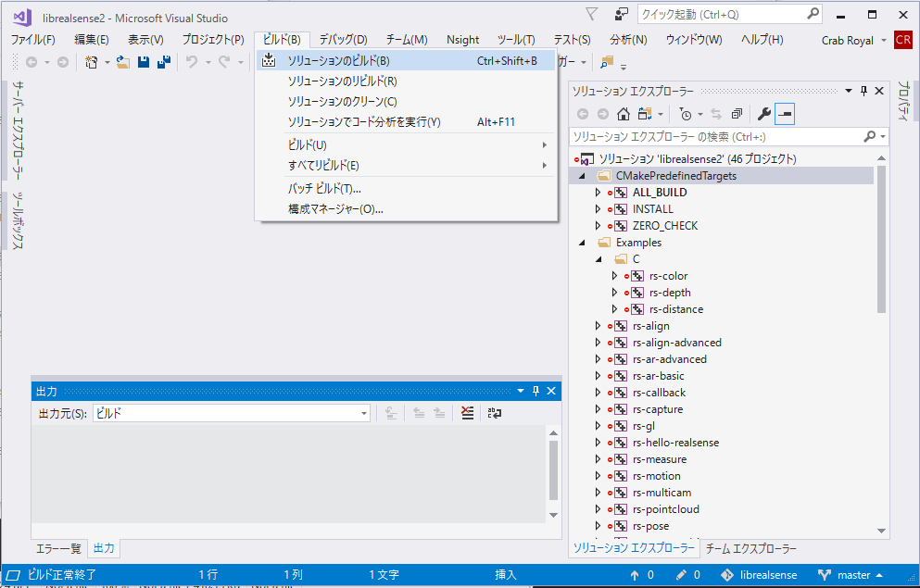Open the Batch Build menu item

click(x=406, y=189)
